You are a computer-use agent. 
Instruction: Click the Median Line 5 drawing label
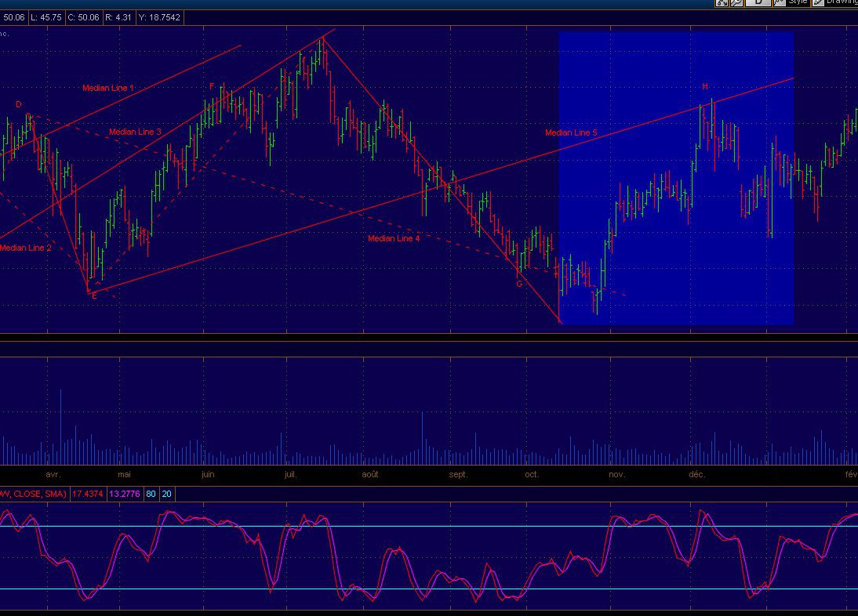point(571,133)
